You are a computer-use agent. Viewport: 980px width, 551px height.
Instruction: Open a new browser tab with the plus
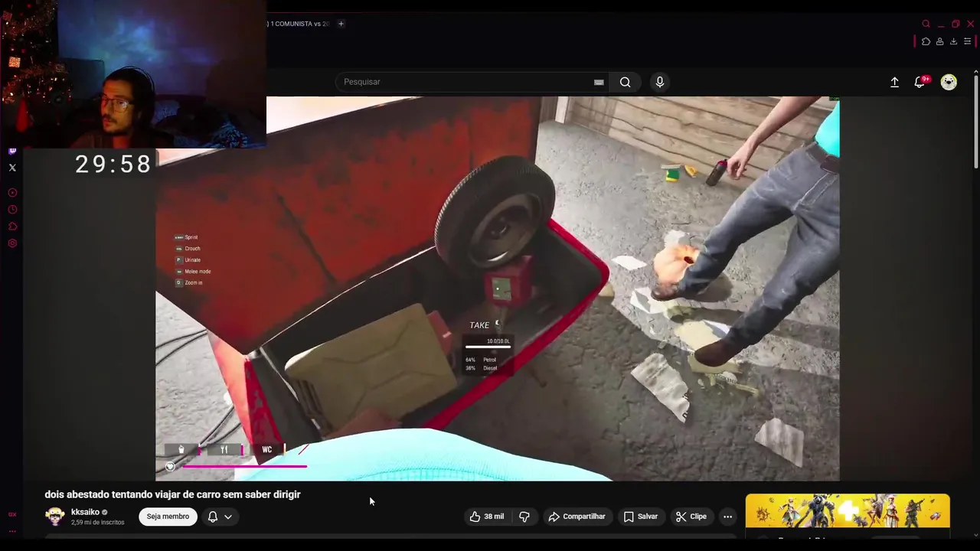(x=341, y=24)
